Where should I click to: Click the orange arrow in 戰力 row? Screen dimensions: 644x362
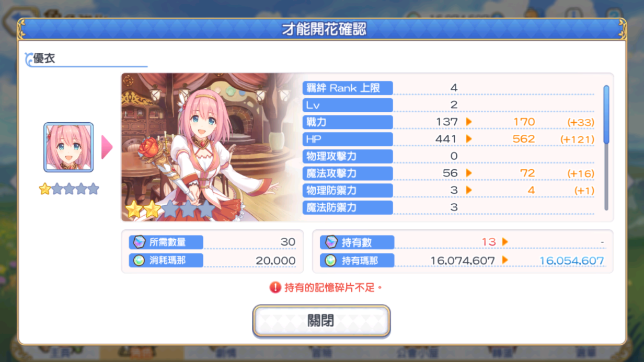(x=469, y=122)
